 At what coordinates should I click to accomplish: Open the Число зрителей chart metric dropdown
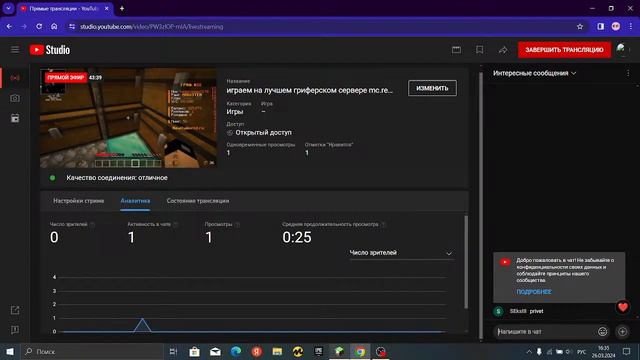coord(401,253)
